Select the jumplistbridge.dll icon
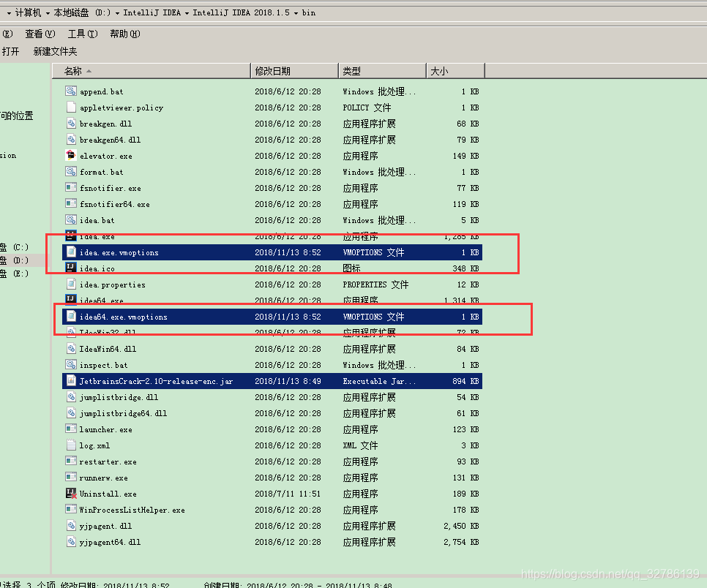707x588 pixels. tap(71, 397)
